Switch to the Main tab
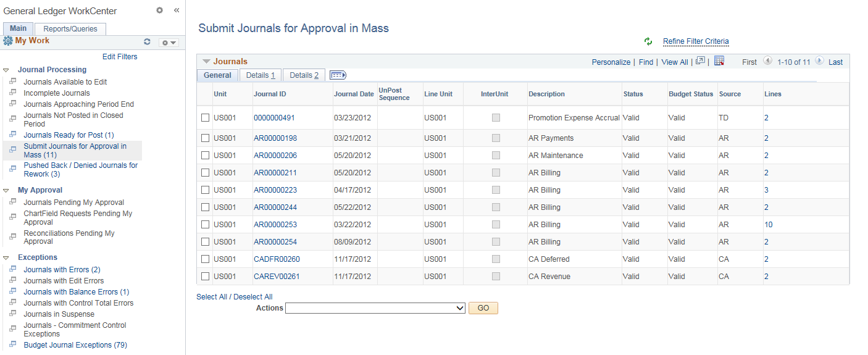The height and width of the screenshot is (355, 868). point(19,28)
